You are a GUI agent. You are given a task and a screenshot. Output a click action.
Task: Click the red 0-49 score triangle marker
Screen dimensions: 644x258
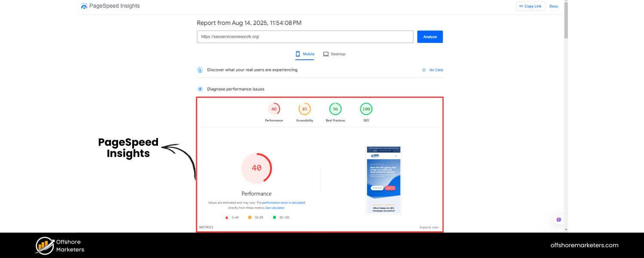coord(227,217)
